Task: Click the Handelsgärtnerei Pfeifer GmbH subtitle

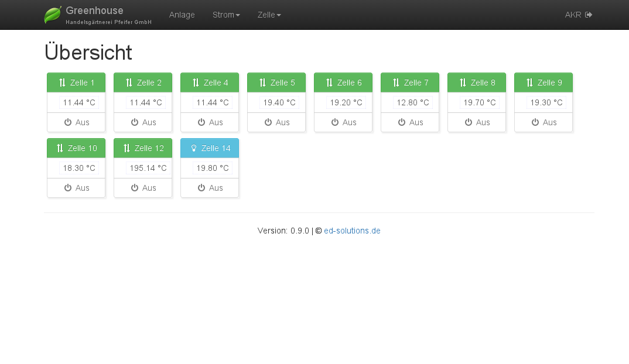Action: coord(109,22)
